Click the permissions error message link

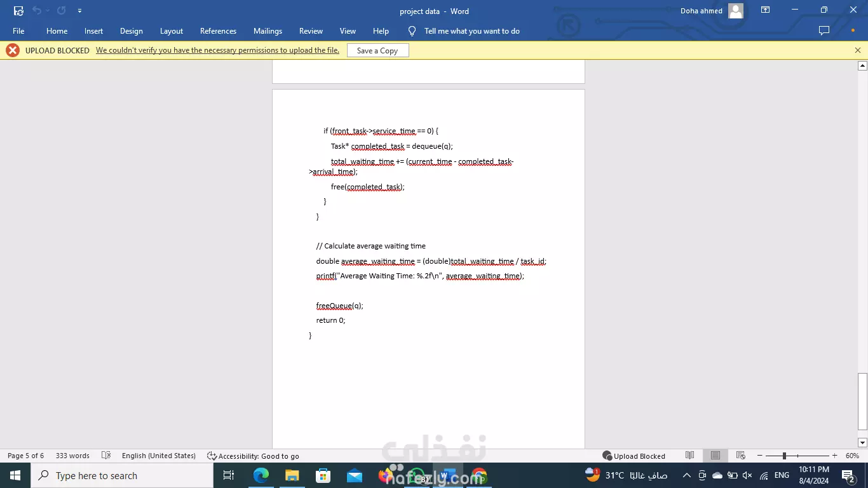click(x=217, y=50)
